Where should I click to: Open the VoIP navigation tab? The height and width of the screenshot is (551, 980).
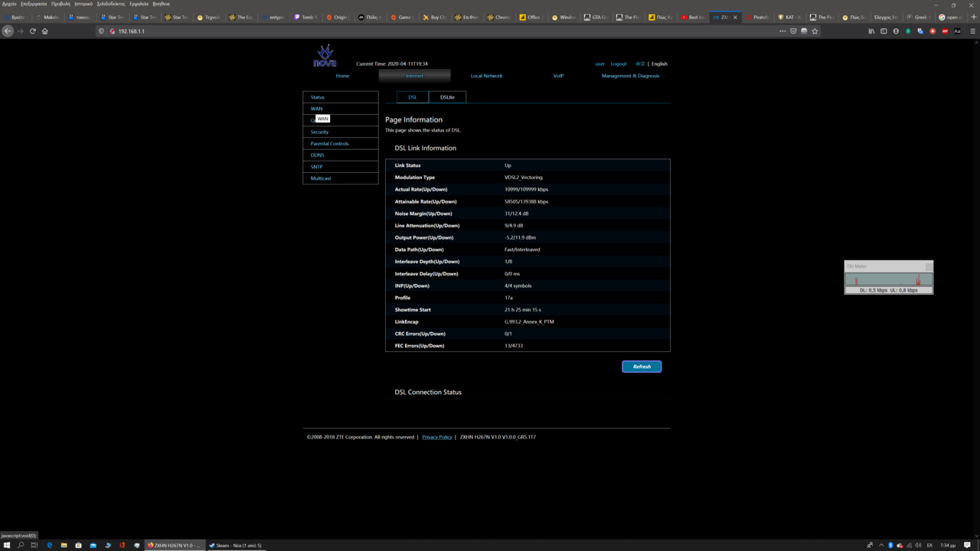pos(558,76)
